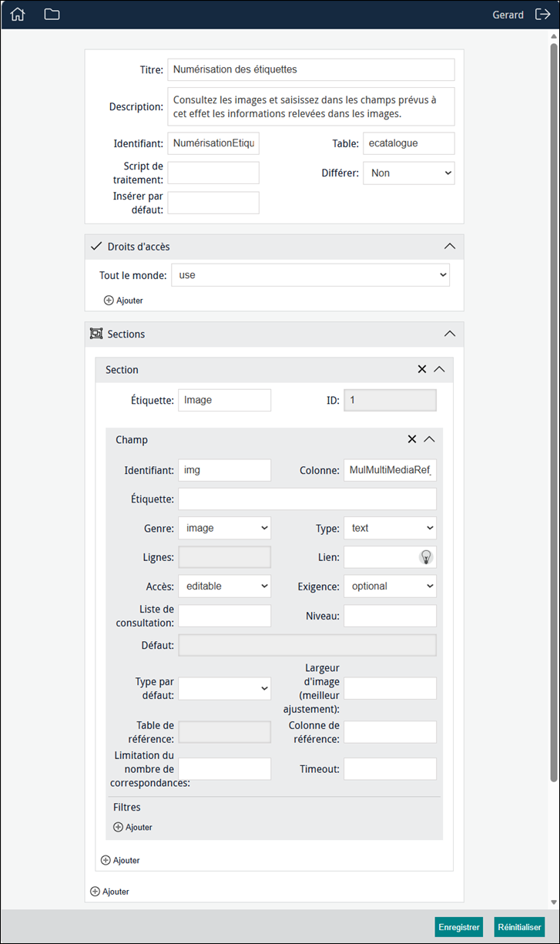Go to the home icon

[x=18, y=14]
